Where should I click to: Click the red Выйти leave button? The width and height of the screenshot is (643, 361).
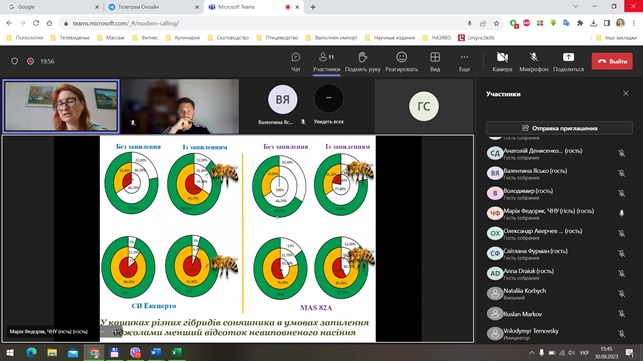(612, 62)
